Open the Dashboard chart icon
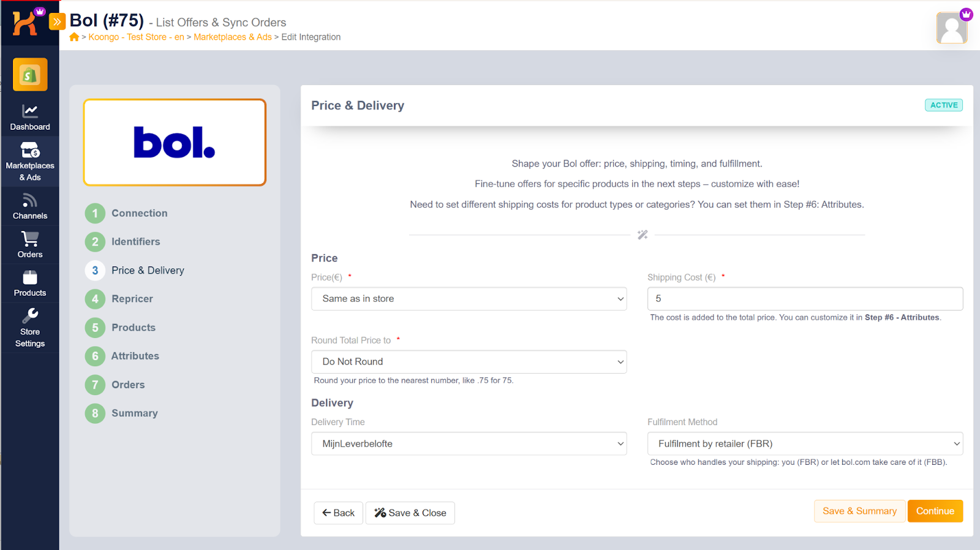This screenshot has height=550, width=980. [x=30, y=111]
